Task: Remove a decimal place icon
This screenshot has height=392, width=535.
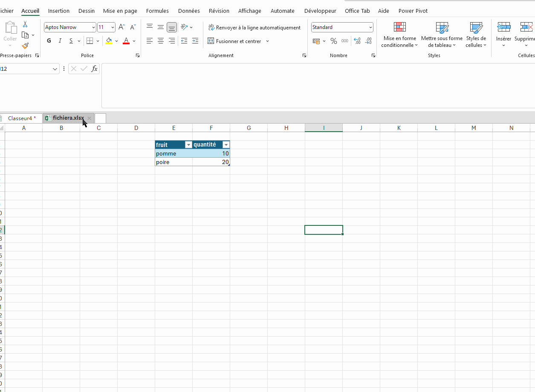Action: (368, 41)
